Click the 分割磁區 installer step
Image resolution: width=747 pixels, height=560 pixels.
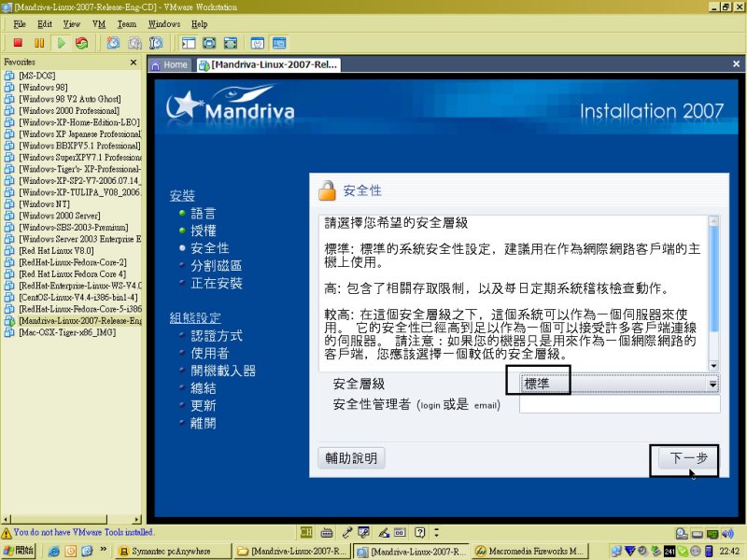[x=216, y=266]
